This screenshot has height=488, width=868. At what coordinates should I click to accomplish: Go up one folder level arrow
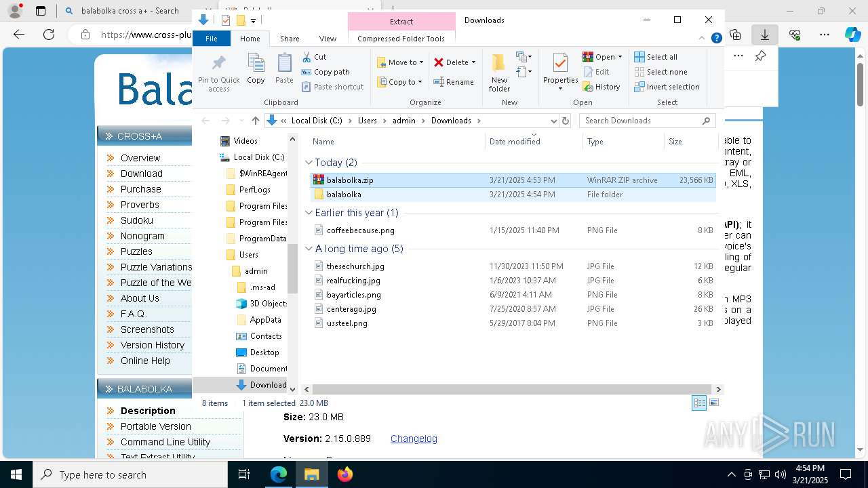(255, 121)
